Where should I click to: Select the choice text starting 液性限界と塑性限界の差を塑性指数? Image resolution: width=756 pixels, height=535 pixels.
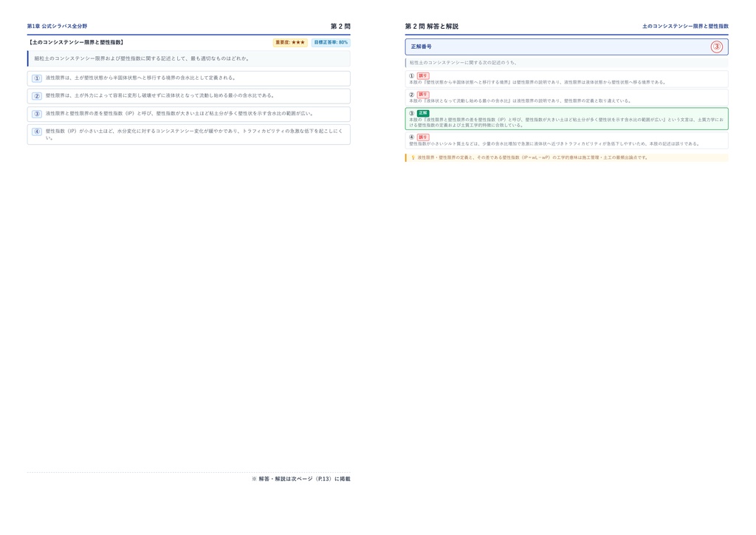(179, 113)
